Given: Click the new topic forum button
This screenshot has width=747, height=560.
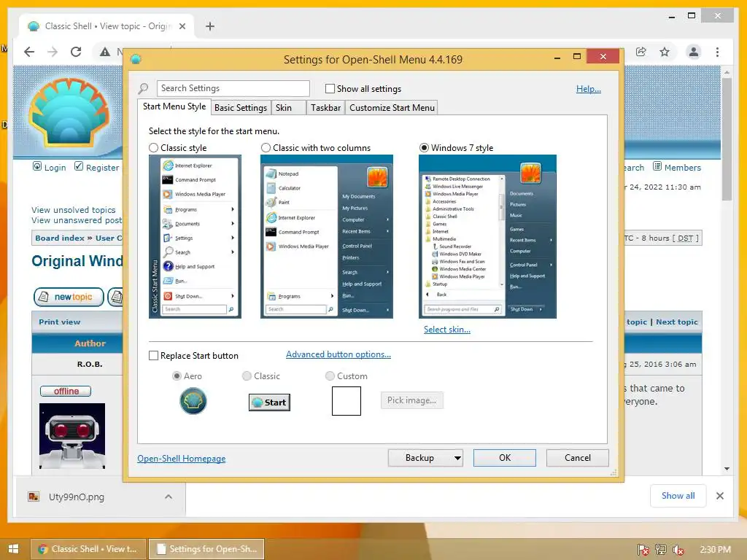Looking at the screenshot, I should click(x=69, y=297).
